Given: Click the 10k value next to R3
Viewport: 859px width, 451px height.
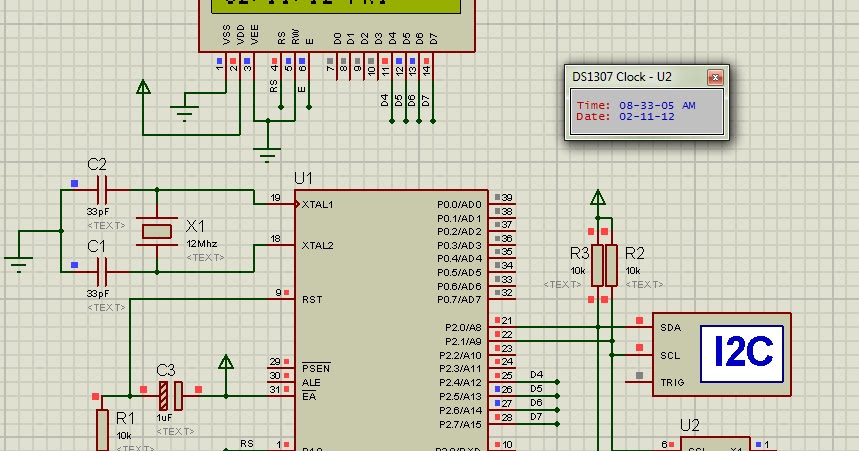Looking at the screenshot, I should point(578,271).
